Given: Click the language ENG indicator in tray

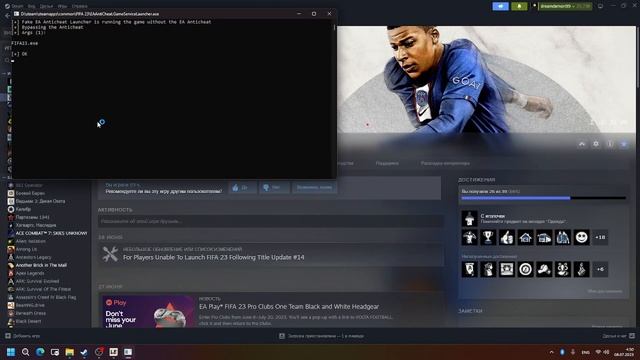Looking at the screenshot, I should 585,352.
